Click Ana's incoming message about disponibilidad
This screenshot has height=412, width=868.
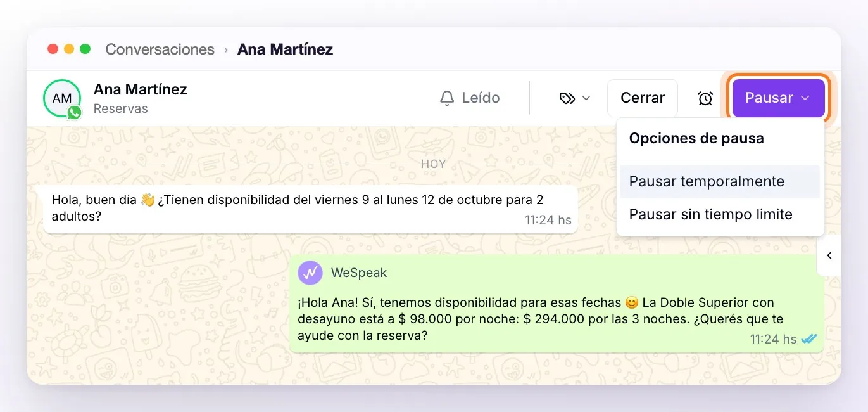[310, 209]
